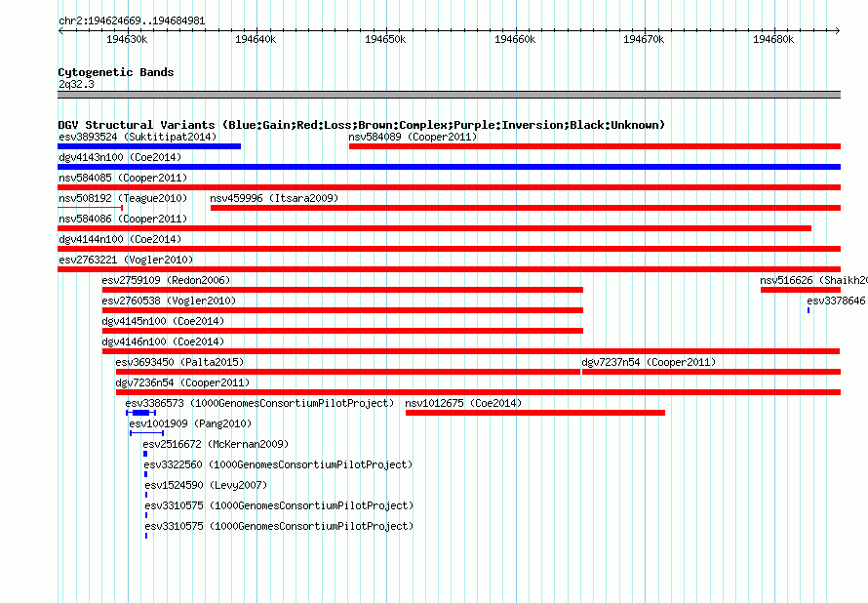The height and width of the screenshot is (603, 868).
Task: Click the DGV Structural Variants track title
Action: pyautogui.click(x=361, y=125)
